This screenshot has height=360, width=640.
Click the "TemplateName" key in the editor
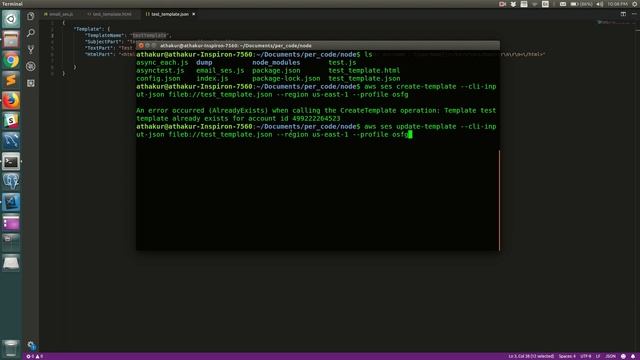tap(104, 36)
